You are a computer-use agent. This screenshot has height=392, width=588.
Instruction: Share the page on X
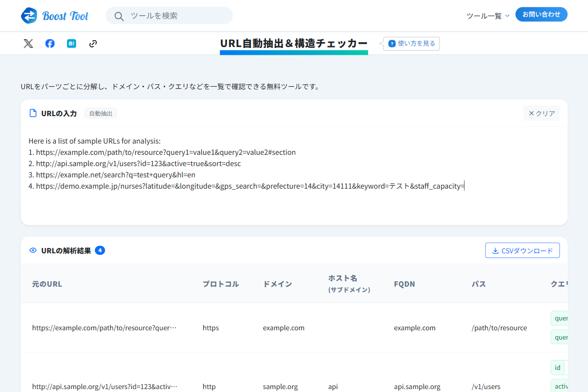(x=28, y=44)
